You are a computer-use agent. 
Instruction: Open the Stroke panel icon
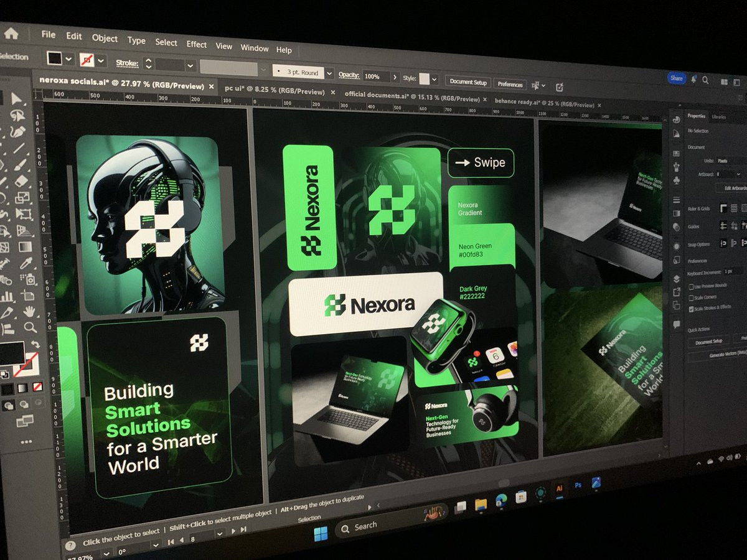click(x=676, y=200)
